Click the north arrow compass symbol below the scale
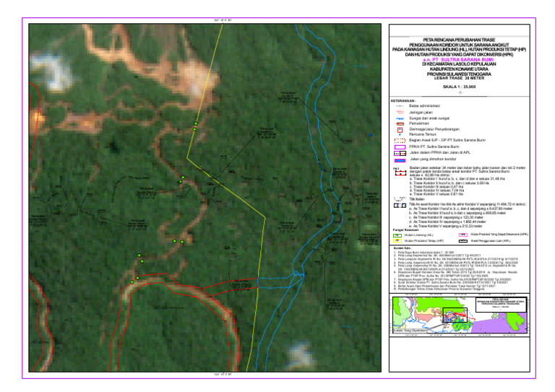 460,92
